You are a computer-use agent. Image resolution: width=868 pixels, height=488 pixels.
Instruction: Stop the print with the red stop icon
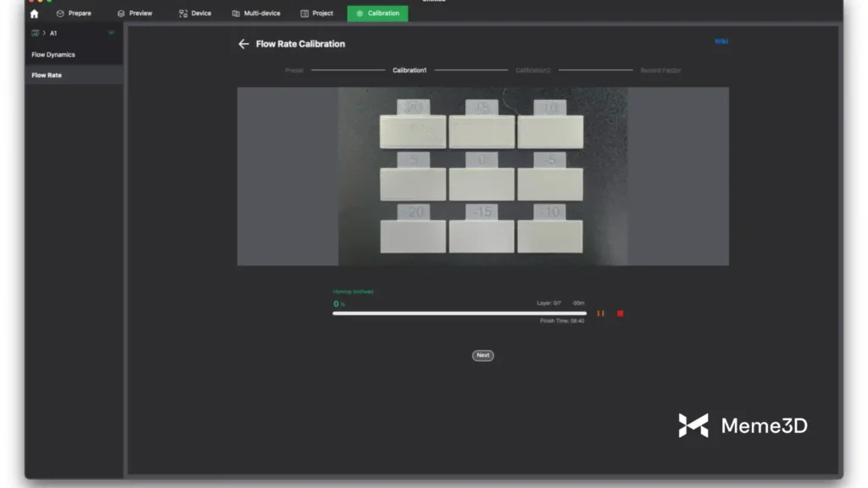coord(620,313)
